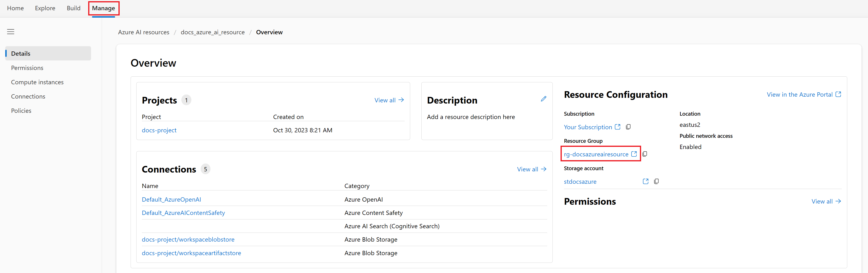Open the Build tab
The image size is (868, 273).
click(73, 8)
